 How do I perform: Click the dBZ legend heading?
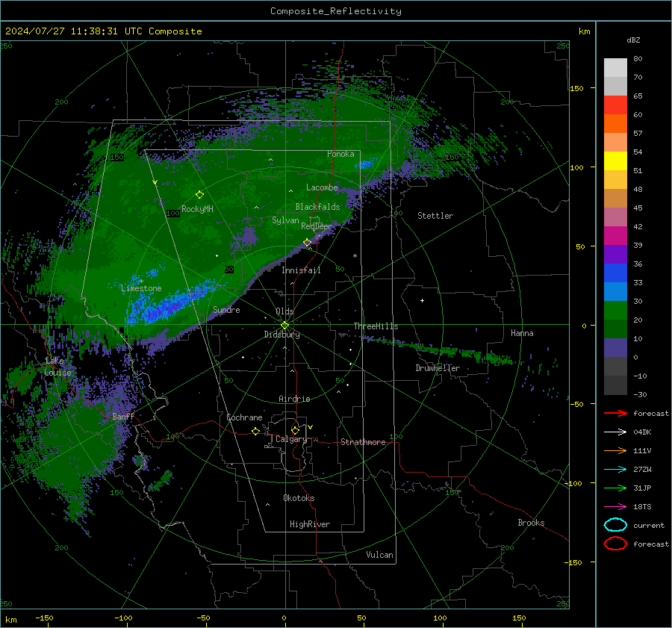point(633,40)
